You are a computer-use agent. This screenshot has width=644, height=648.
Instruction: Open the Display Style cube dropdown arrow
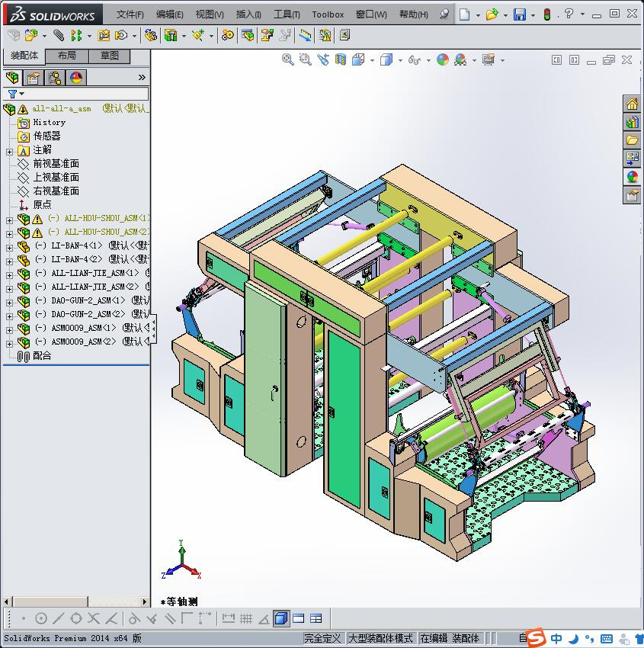[400, 60]
